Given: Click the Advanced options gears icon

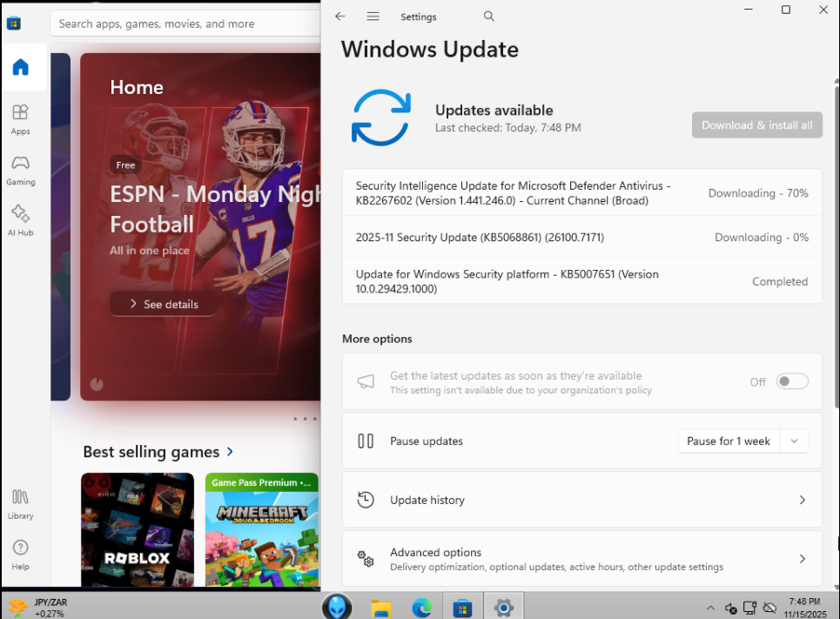Looking at the screenshot, I should point(366,559).
